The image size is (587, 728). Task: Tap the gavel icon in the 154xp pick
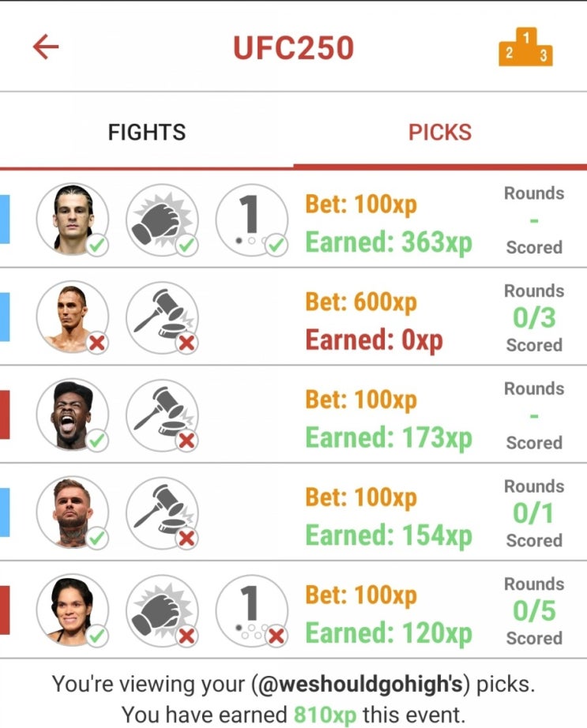(x=163, y=513)
